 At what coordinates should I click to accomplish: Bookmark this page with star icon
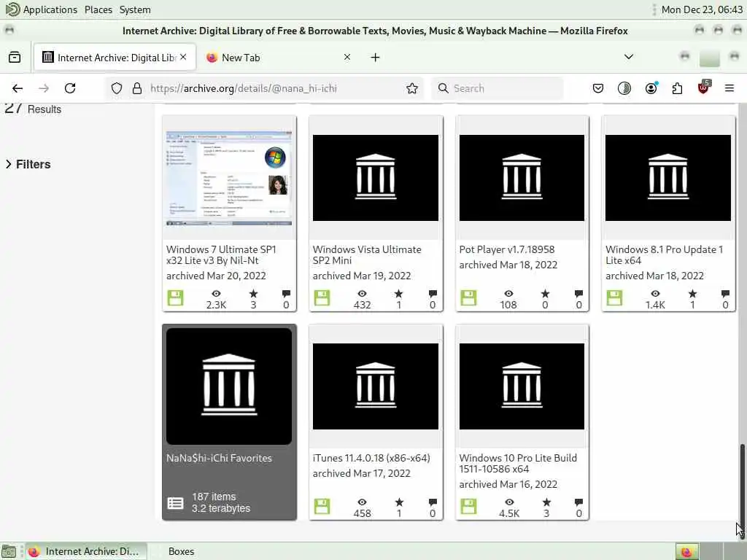pos(412,88)
